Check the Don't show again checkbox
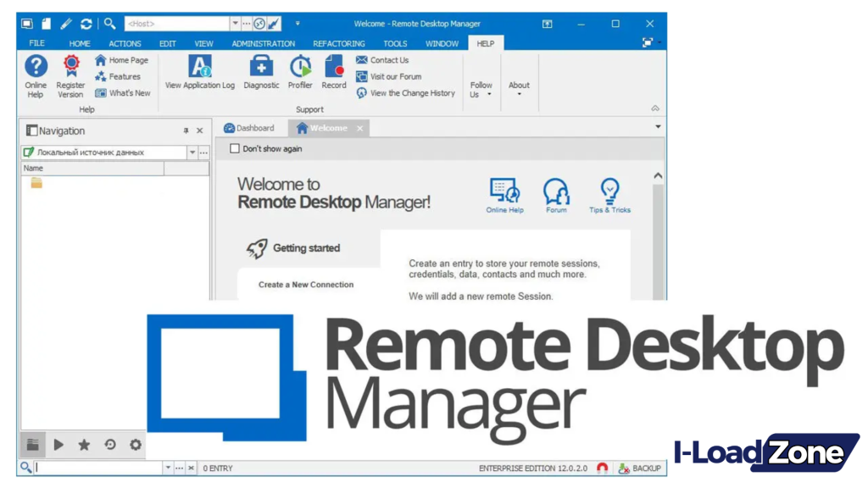 click(235, 147)
